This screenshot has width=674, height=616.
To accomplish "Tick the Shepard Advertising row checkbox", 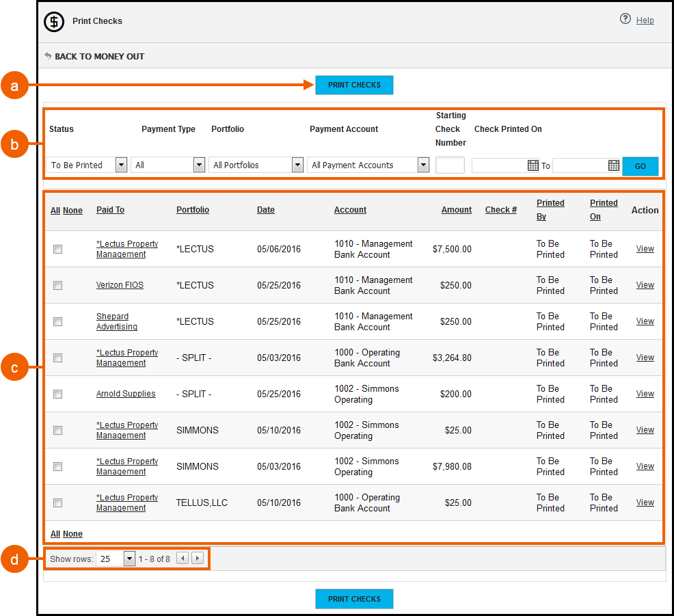I will click(58, 321).
